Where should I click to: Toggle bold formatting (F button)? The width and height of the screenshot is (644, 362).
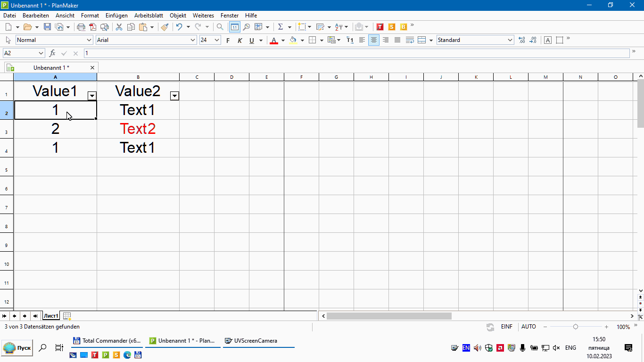(x=228, y=41)
